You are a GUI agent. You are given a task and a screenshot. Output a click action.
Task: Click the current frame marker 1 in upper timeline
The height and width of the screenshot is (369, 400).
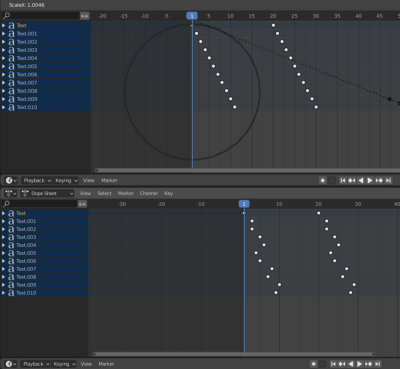(192, 16)
